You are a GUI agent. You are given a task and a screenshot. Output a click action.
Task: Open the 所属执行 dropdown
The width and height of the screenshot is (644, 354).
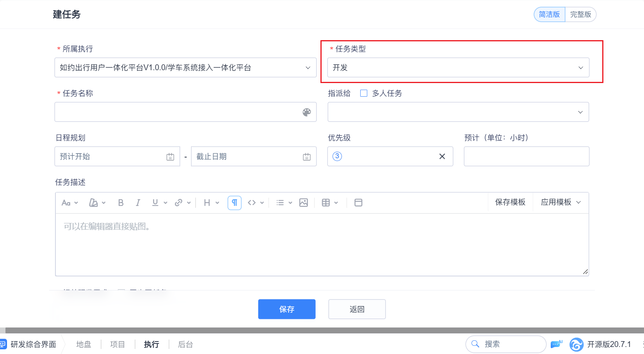(185, 68)
